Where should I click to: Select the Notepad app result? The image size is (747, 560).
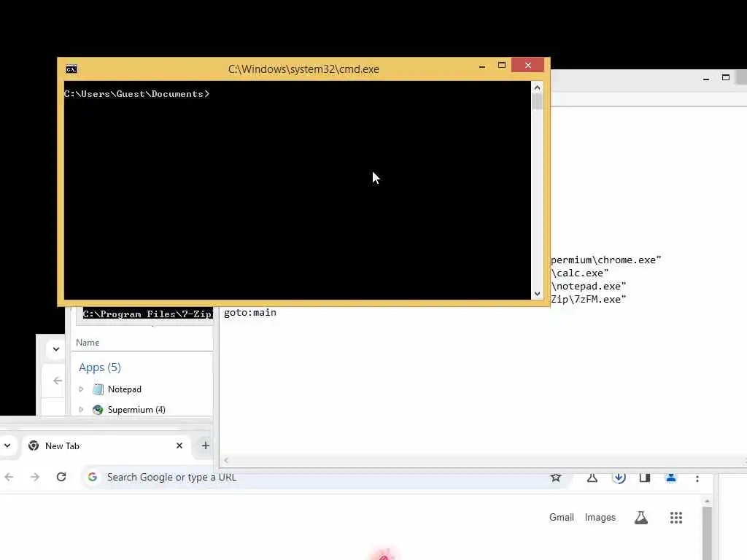point(124,389)
